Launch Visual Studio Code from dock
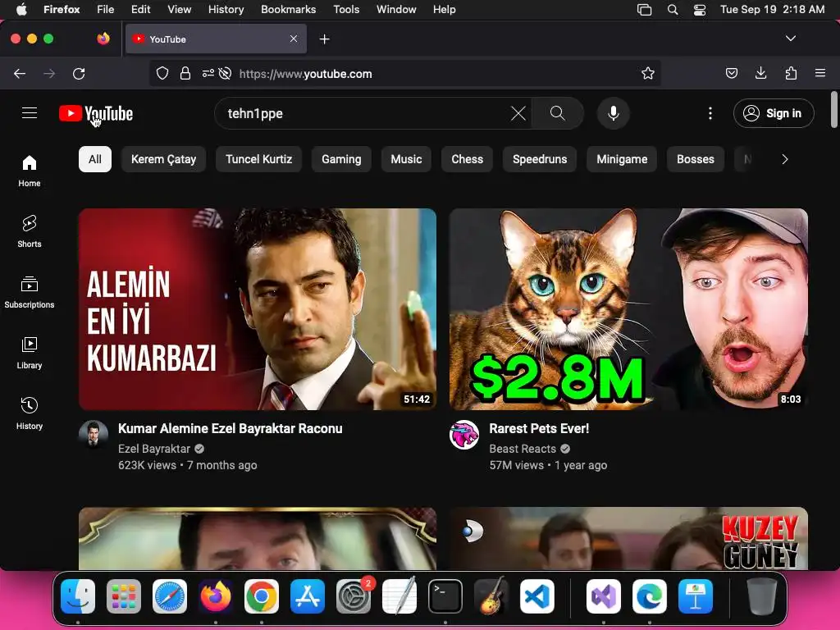This screenshot has width=840, height=630. pos(536,596)
